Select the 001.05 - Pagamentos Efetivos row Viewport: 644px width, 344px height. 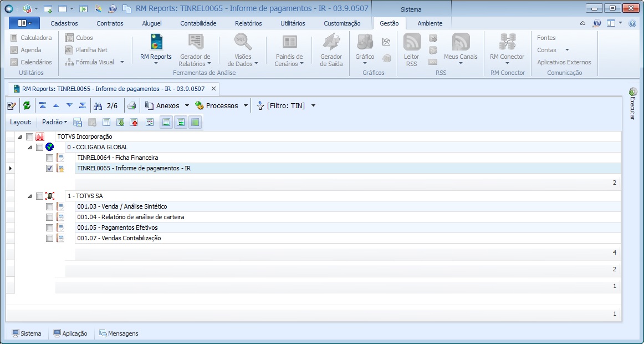(347, 227)
